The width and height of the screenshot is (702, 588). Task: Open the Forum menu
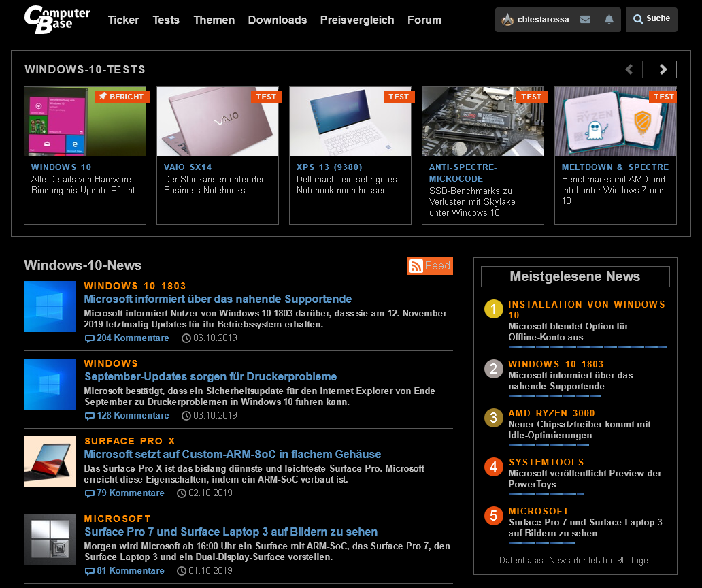pos(424,20)
